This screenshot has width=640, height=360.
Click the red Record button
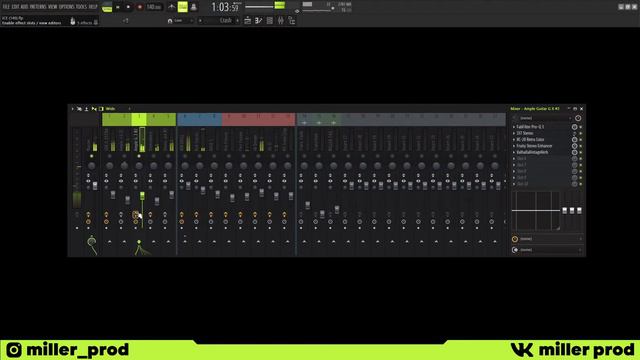pos(140,7)
